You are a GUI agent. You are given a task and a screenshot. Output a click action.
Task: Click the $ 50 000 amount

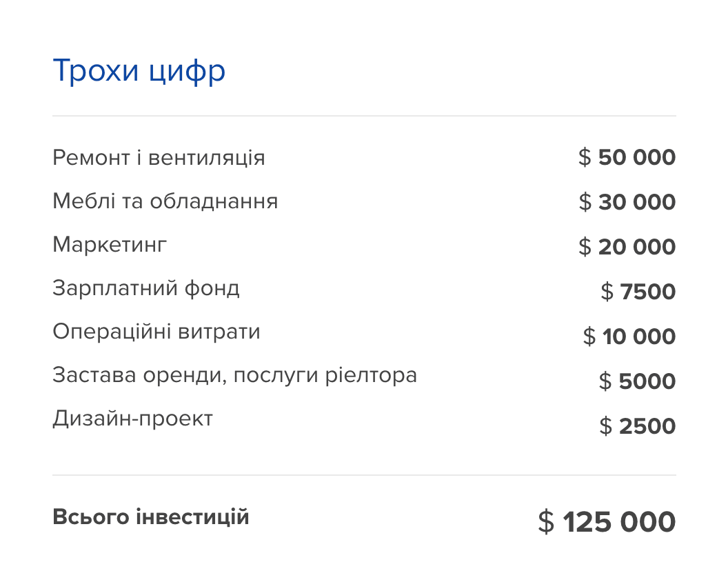coord(627,157)
